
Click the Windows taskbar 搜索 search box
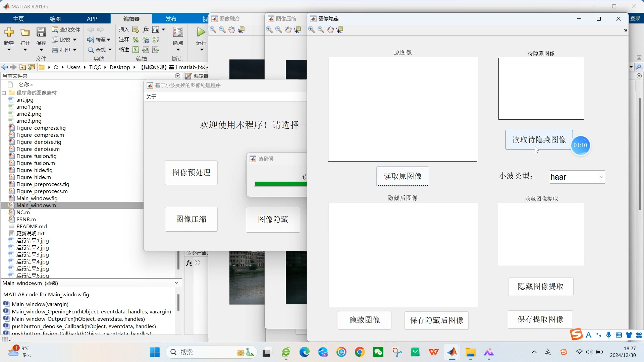(x=201, y=352)
